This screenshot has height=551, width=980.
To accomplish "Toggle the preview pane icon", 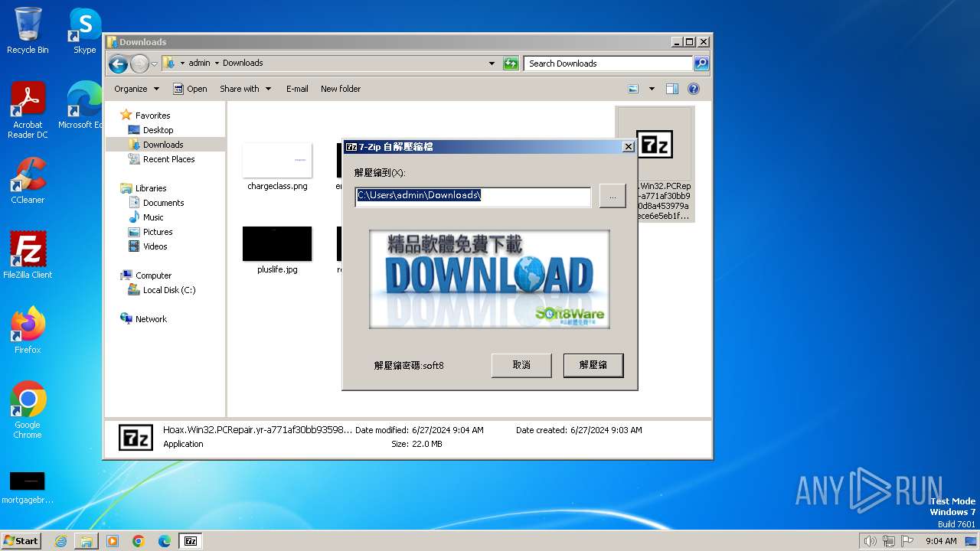I will pyautogui.click(x=671, y=89).
